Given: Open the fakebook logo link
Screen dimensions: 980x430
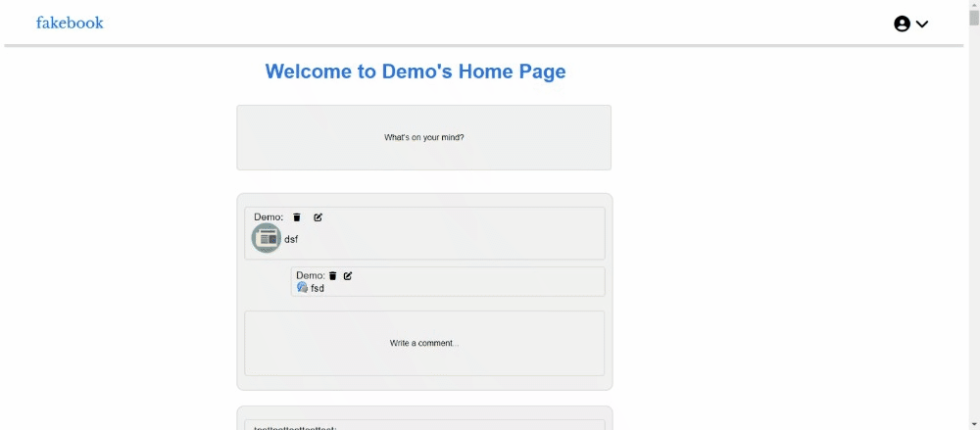Looking at the screenshot, I should [x=70, y=24].
